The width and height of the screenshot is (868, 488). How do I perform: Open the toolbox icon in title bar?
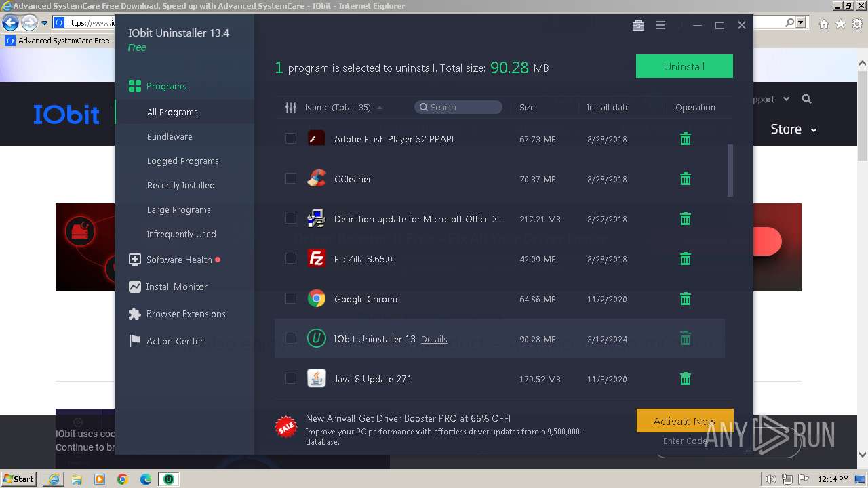(x=638, y=25)
